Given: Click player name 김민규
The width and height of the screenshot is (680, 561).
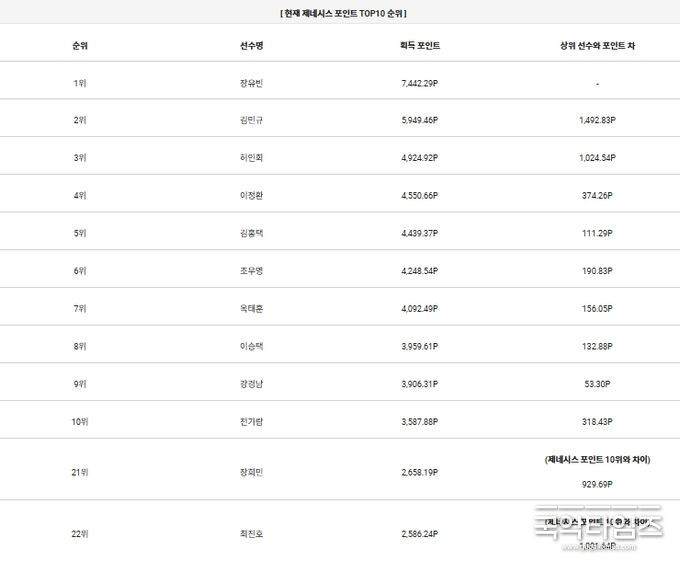Looking at the screenshot, I should click(252, 120).
